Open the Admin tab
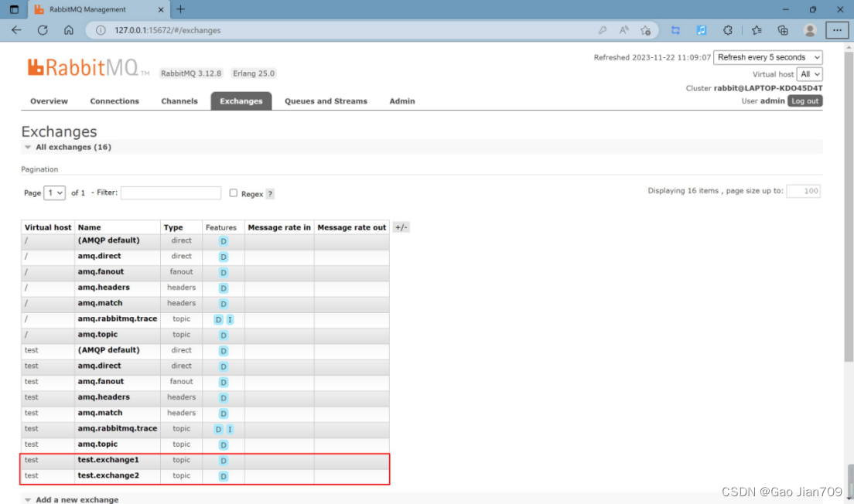Viewport: 854px width, 504px height. (x=402, y=101)
